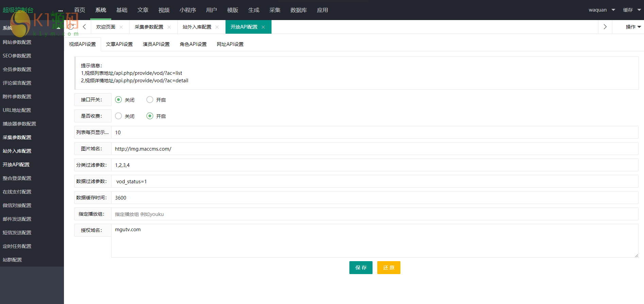This screenshot has height=304, width=644.
Task: Select the 演员API设置 sub-tab
Action: [156, 44]
